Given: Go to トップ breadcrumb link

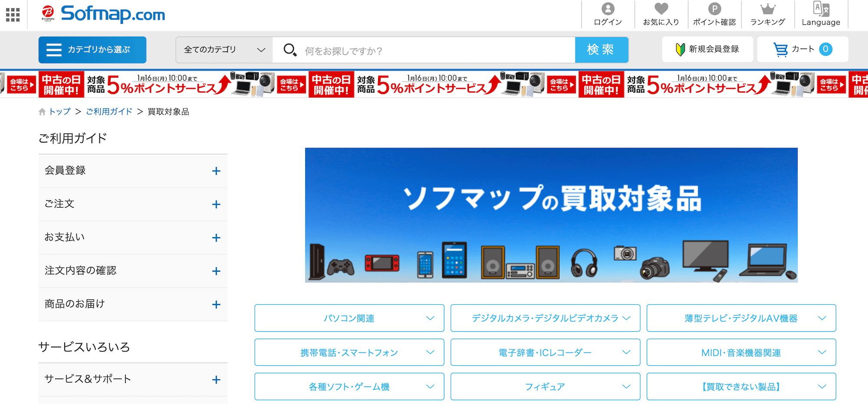Looking at the screenshot, I should [60, 112].
